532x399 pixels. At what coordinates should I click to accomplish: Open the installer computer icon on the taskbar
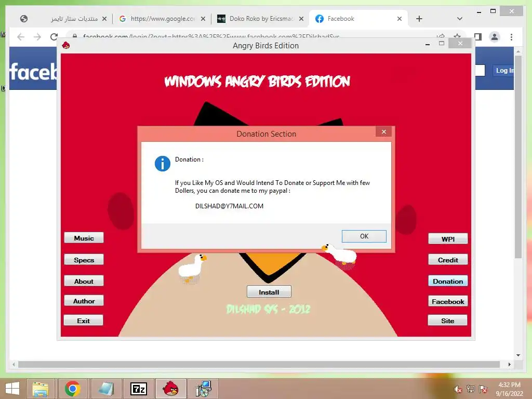[x=204, y=389]
